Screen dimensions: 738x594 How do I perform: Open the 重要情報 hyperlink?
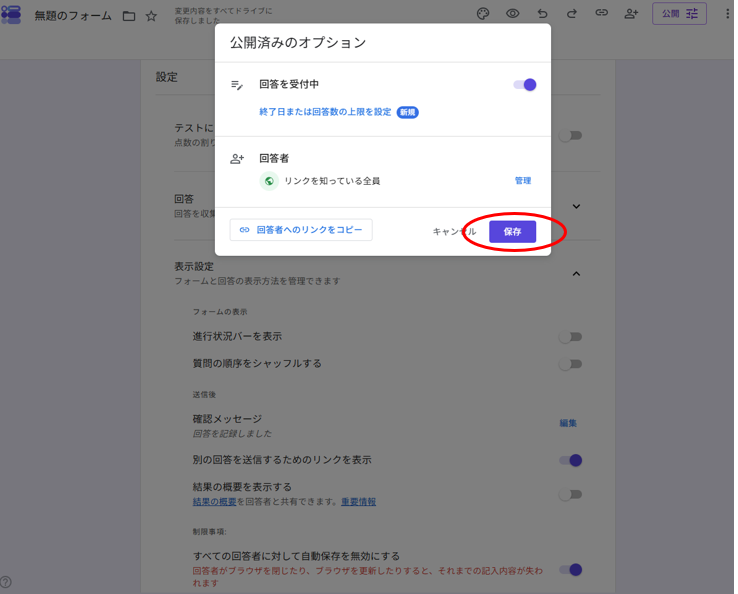[359, 502]
